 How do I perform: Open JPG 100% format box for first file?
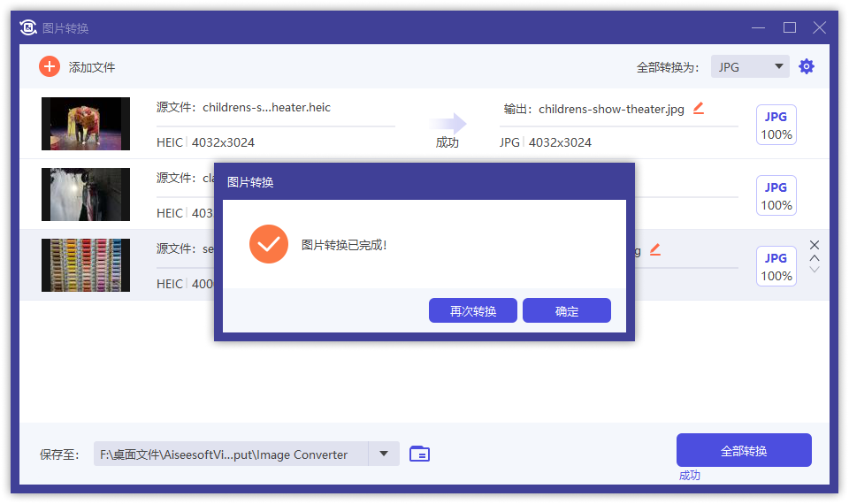[776, 125]
